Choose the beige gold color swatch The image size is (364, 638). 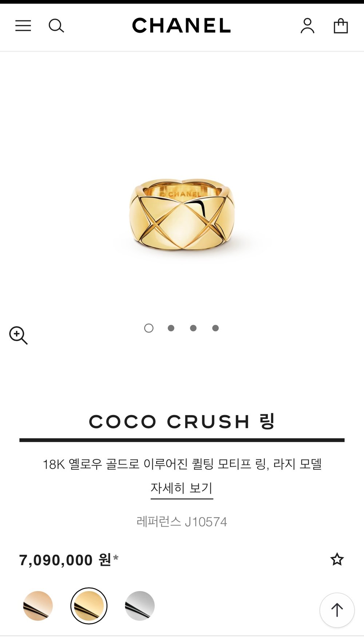(x=38, y=606)
